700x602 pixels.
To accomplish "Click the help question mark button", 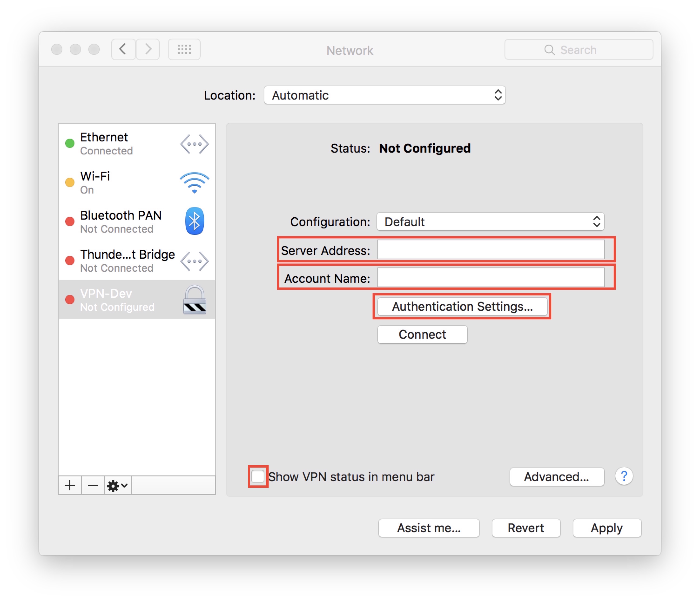I will click(x=624, y=476).
